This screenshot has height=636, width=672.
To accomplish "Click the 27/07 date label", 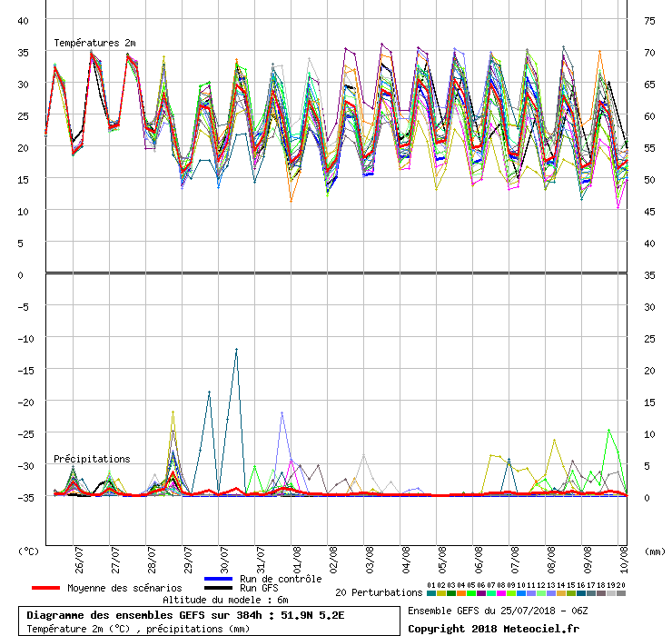I will click(115, 560).
